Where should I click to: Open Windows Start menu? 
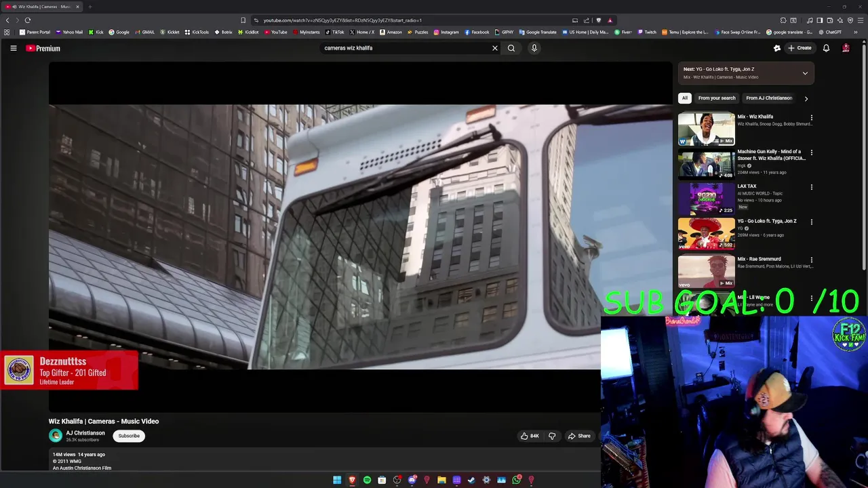pyautogui.click(x=337, y=480)
